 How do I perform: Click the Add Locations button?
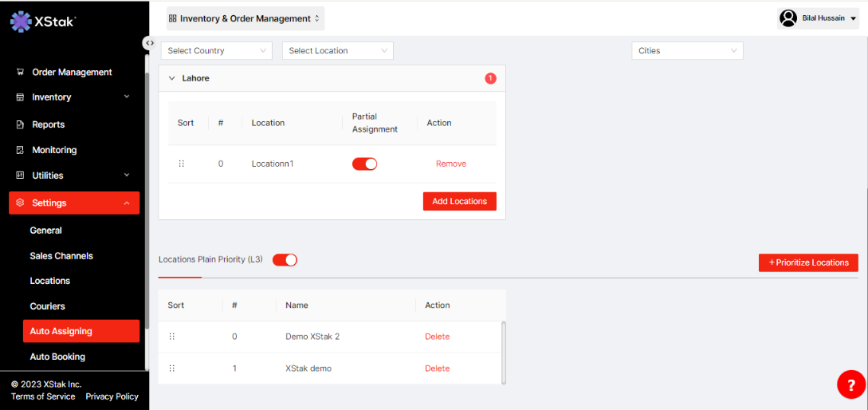click(x=459, y=202)
